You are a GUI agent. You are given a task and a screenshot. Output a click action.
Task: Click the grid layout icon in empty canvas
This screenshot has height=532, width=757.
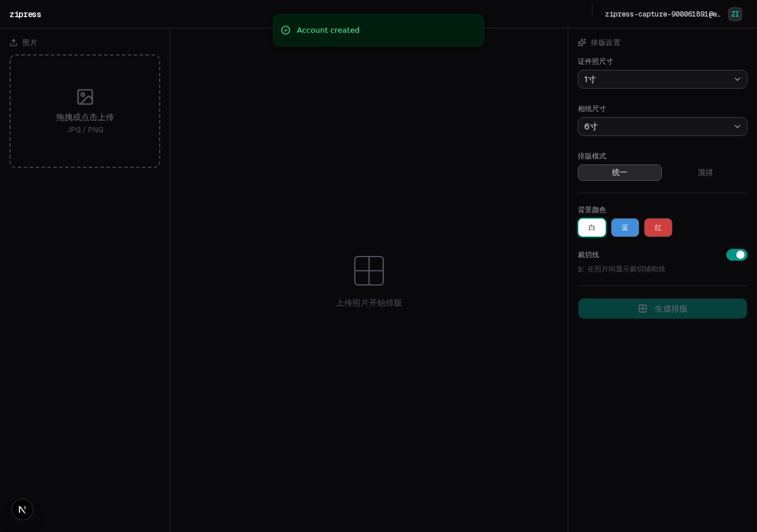tap(369, 271)
